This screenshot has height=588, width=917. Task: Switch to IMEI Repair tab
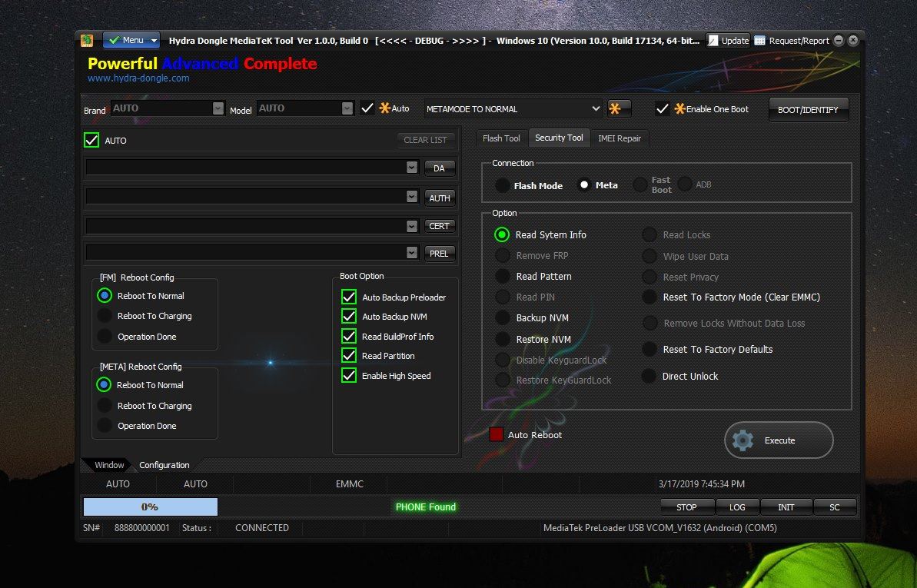coord(620,138)
